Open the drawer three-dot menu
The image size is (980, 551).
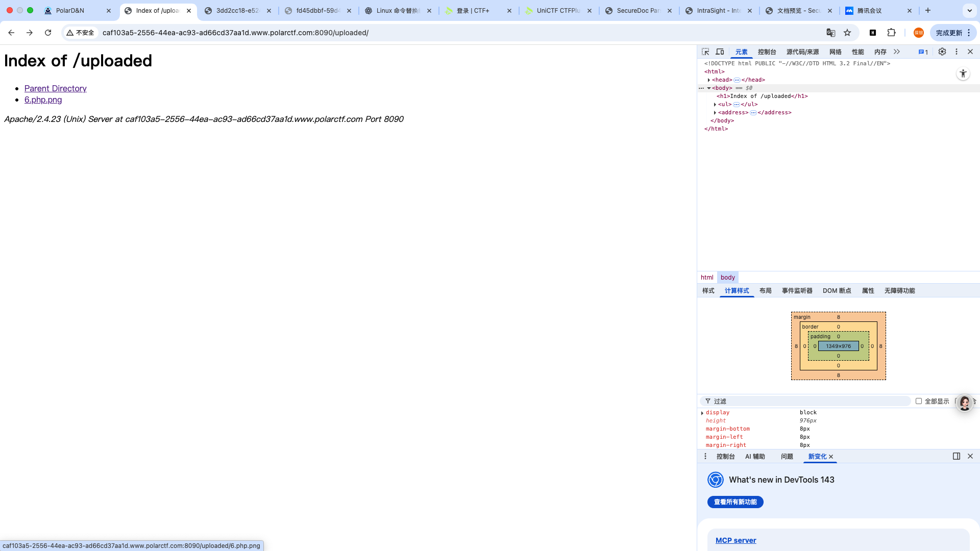[705, 456]
